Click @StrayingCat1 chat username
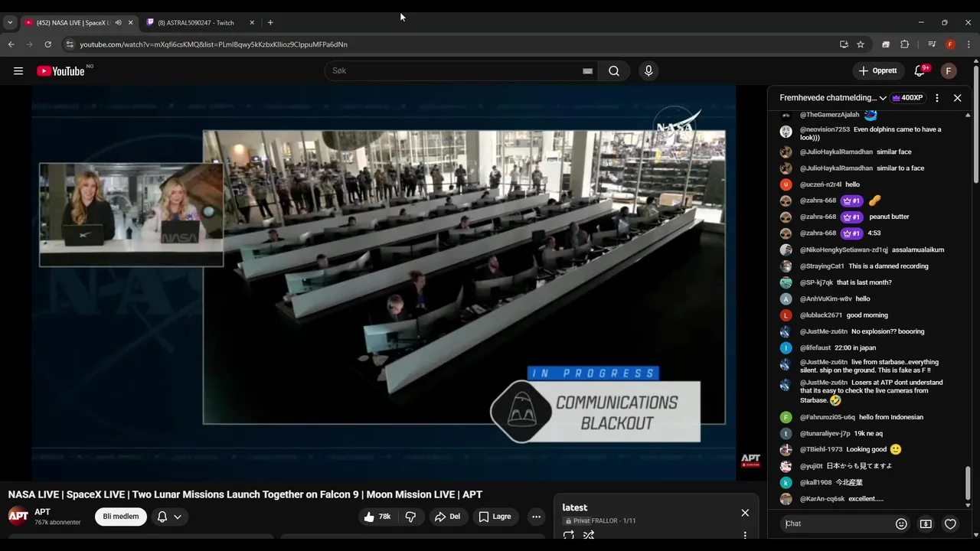980x551 pixels. (x=822, y=266)
